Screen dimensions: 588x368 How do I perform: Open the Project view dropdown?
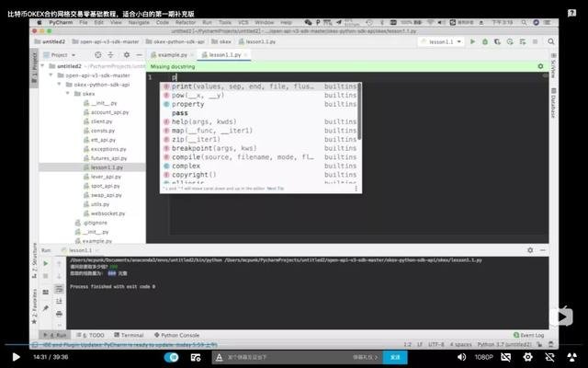60,55
